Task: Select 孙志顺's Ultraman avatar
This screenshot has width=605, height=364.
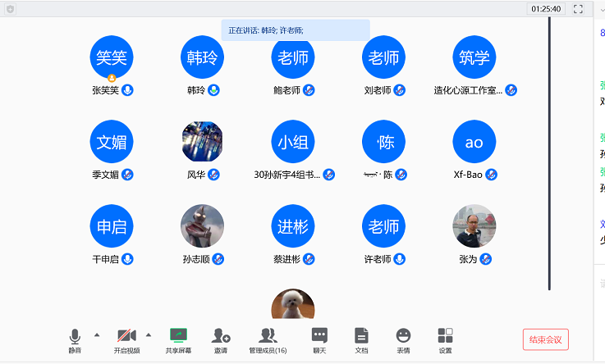Action: click(202, 225)
